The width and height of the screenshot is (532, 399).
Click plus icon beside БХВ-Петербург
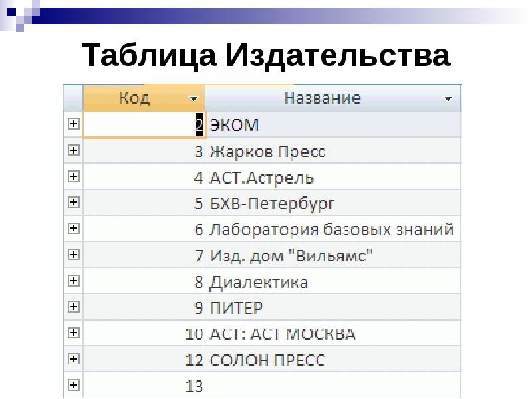click(x=73, y=202)
